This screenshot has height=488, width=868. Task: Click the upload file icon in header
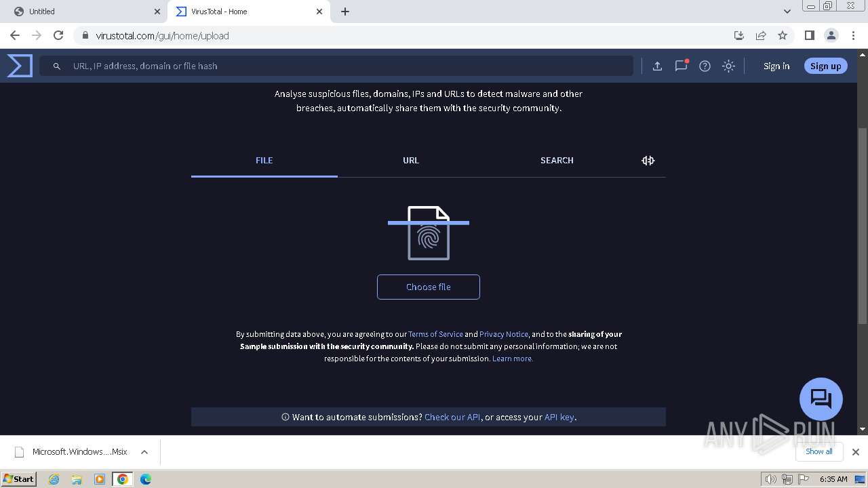(x=657, y=66)
